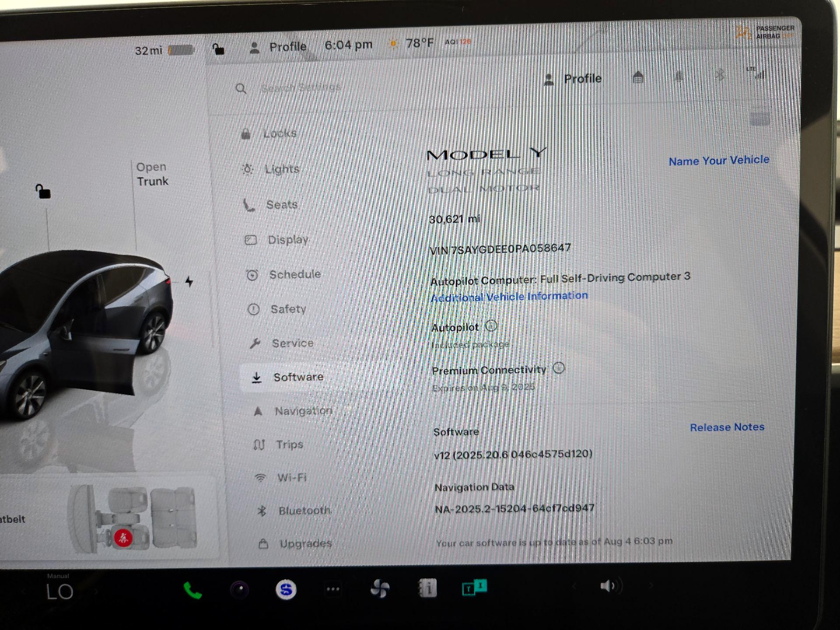Open Profile in the top status bar
This screenshot has width=840, height=630.
(277, 47)
